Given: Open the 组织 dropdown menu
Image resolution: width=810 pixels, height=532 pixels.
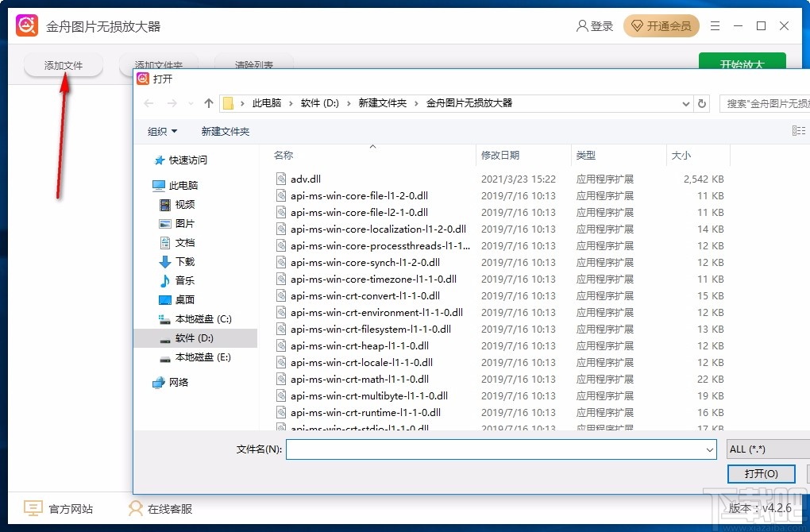Looking at the screenshot, I should click(x=161, y=131).
